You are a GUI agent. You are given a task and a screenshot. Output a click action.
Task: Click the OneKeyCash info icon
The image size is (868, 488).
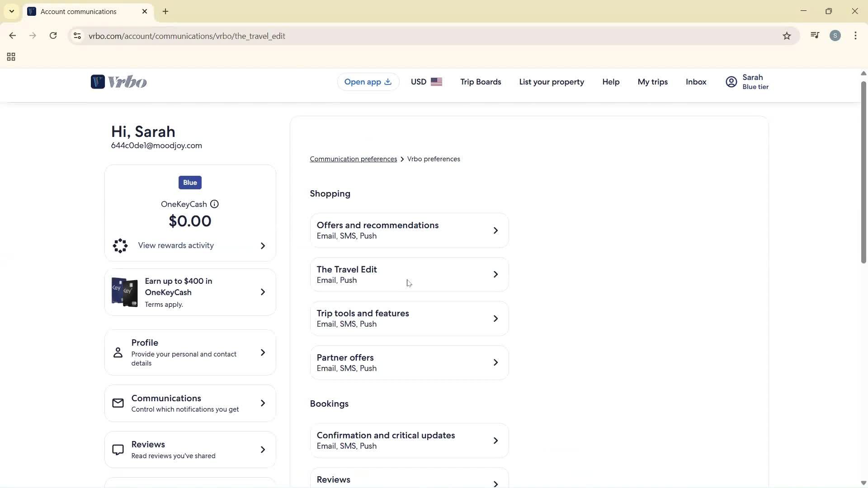(214, 204)
